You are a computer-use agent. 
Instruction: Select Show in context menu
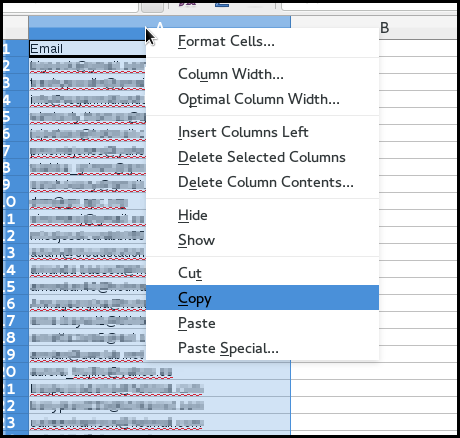(262, 240)
